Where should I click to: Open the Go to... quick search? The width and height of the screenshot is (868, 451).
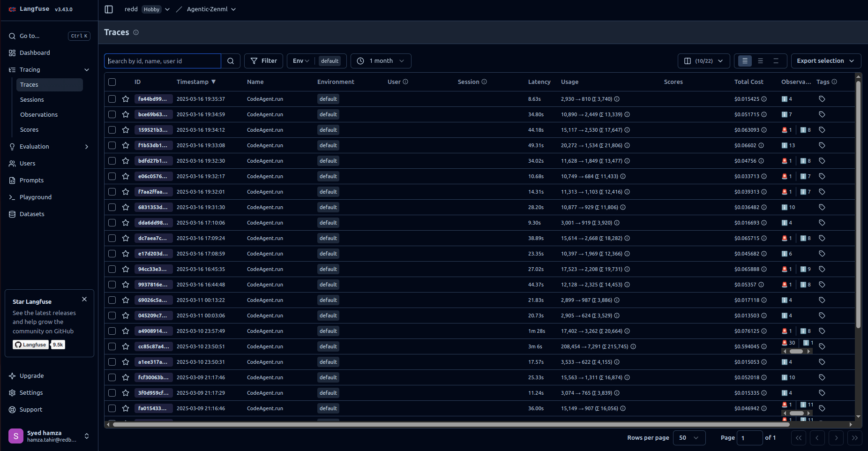(49, 36)
